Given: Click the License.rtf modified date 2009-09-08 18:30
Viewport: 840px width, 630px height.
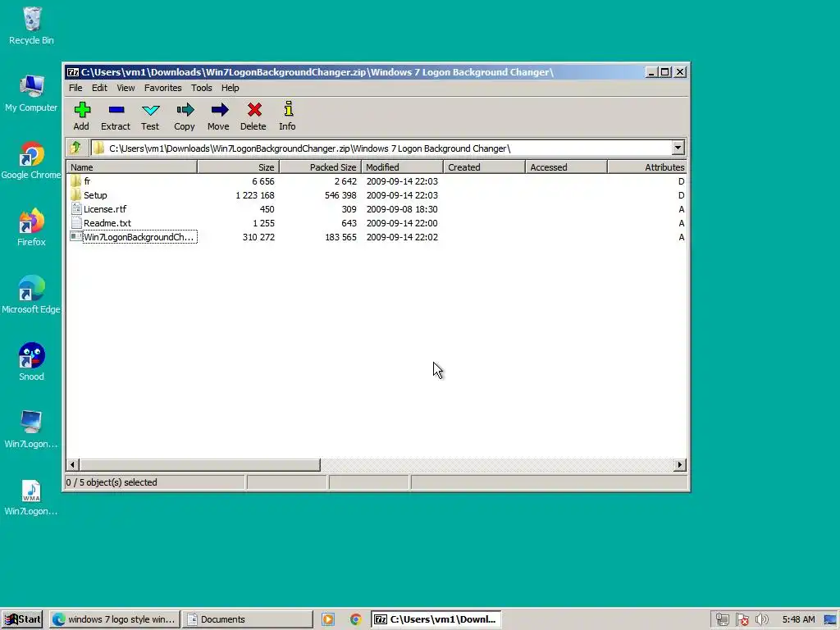Looking at the screenshot, I should [402, 209].
